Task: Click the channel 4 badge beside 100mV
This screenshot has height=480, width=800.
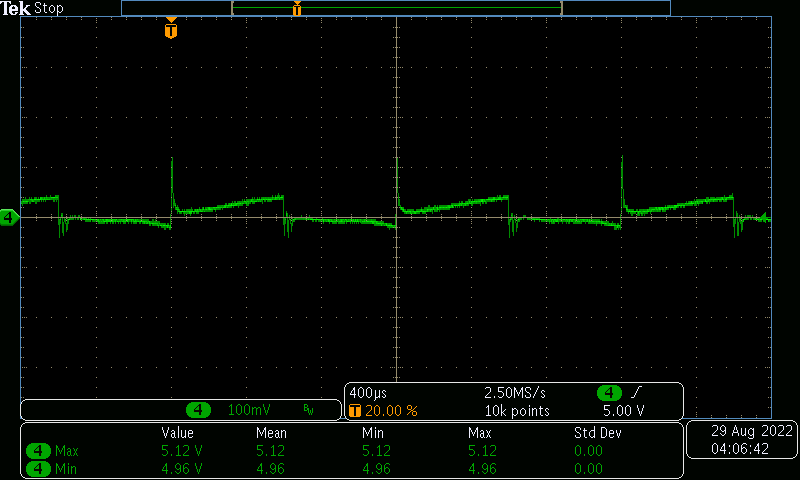Action: point(198,410)
